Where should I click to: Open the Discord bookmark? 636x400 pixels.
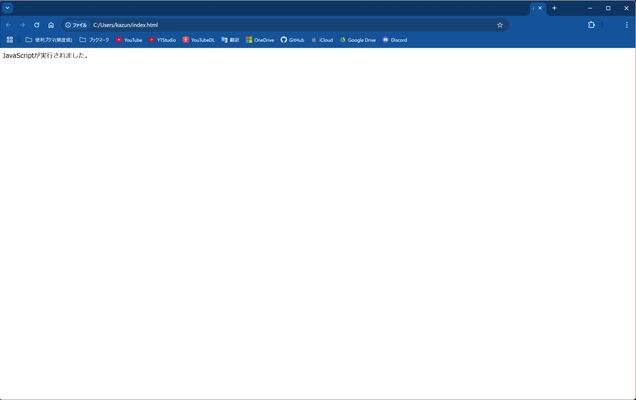(x=395, y=40)
